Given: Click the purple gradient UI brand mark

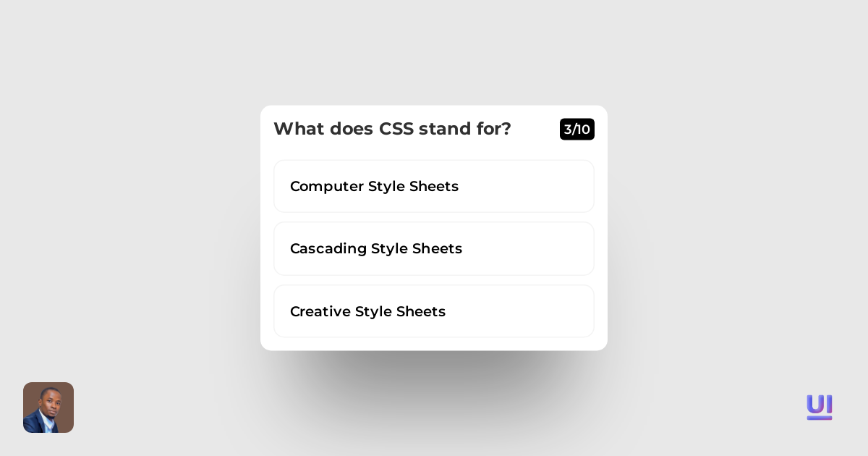Looking at the screenshot, I should click(x=820, y=408).
